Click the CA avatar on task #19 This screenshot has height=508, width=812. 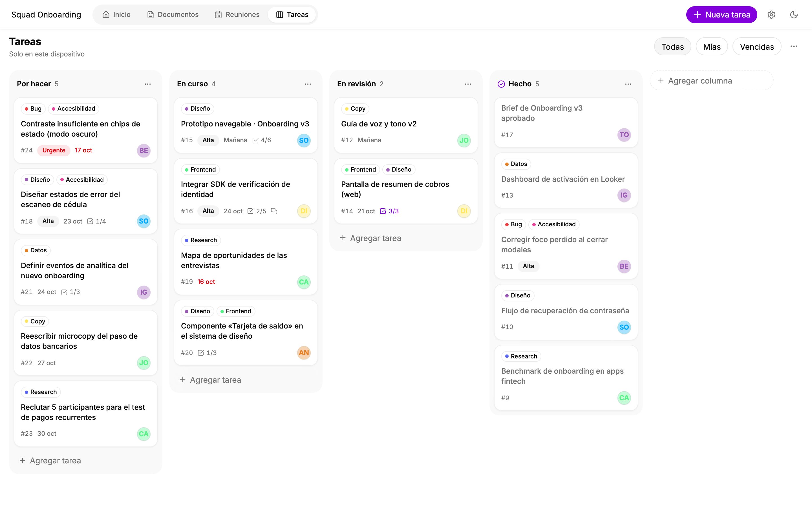[x=304, y=282]
